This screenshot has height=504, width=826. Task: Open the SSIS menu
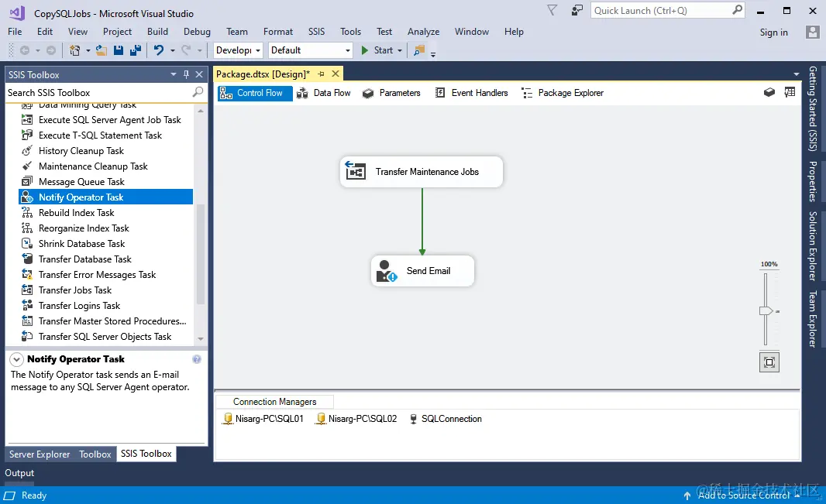316,32
